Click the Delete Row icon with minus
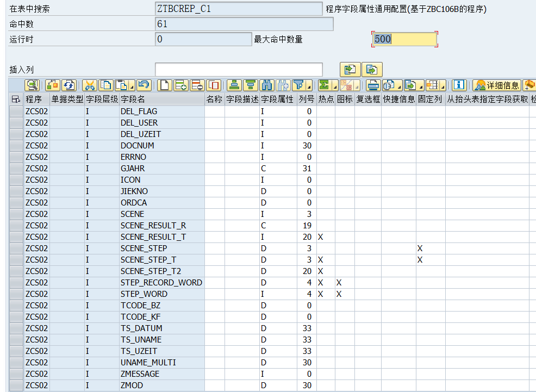536x392 pixels. 197,85
